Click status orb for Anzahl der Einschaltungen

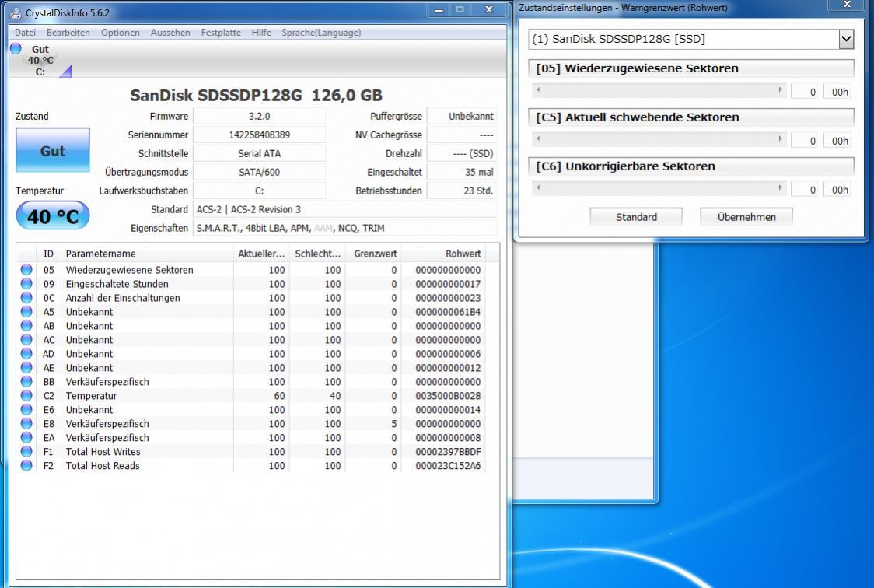pos(26,298)
